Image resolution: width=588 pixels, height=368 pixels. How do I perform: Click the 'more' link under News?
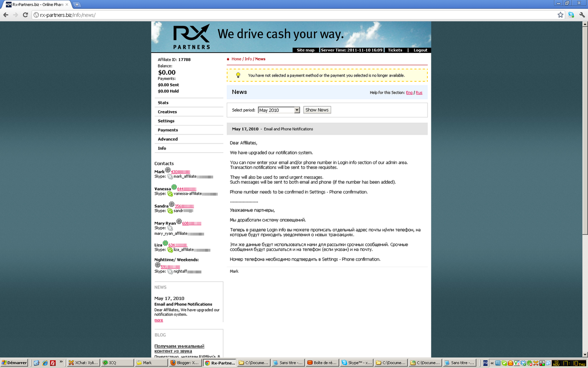coord(158,320)
